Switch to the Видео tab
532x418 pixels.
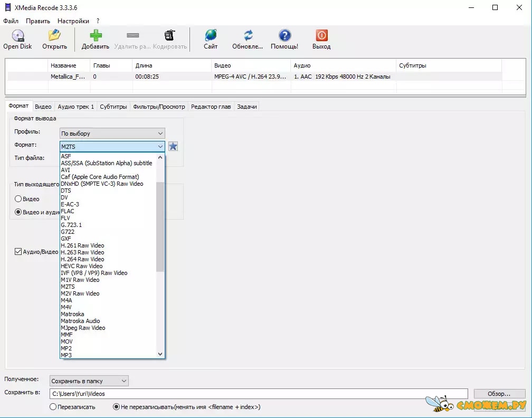pyautogui.click(x=43, y=107)
